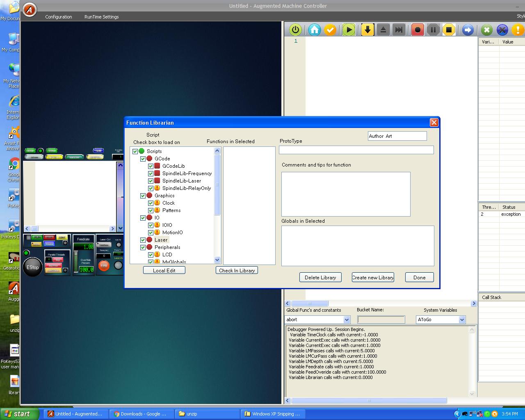Viewport: 525px width, 420px height.
Task: Click the blue home icon
Action: pos(315,30)
